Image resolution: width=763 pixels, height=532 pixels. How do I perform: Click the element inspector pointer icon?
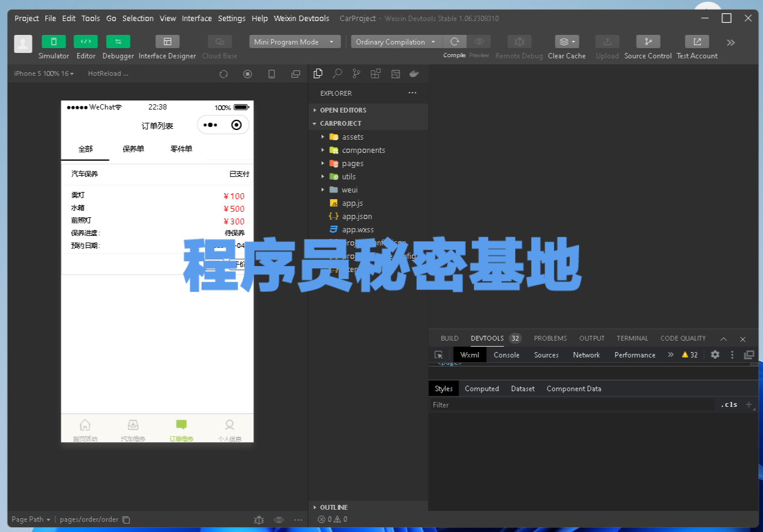[439, 355]
